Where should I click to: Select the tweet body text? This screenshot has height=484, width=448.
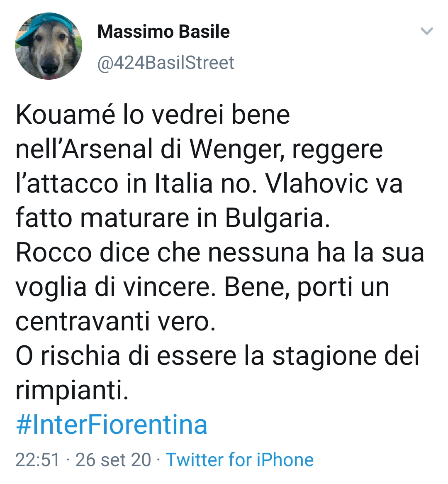point(207,249)
